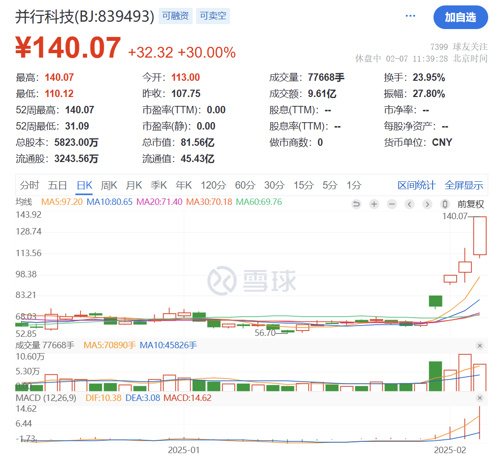This screenshot has width=500, height=461.
Task: Click the DEA:3.08 indicator value
Action: coord(143,398)
